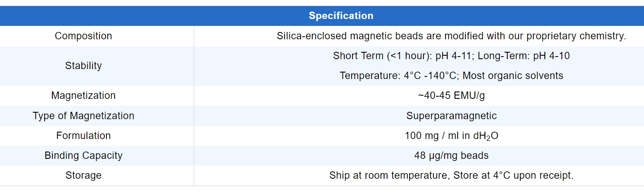Click the Short Term pH 4-11 text
644x196 pixels.
click(x=402, y=56)
